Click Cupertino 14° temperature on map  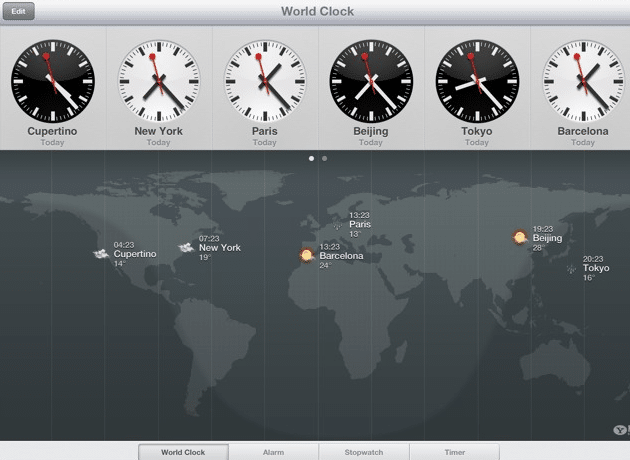point(119,264)
